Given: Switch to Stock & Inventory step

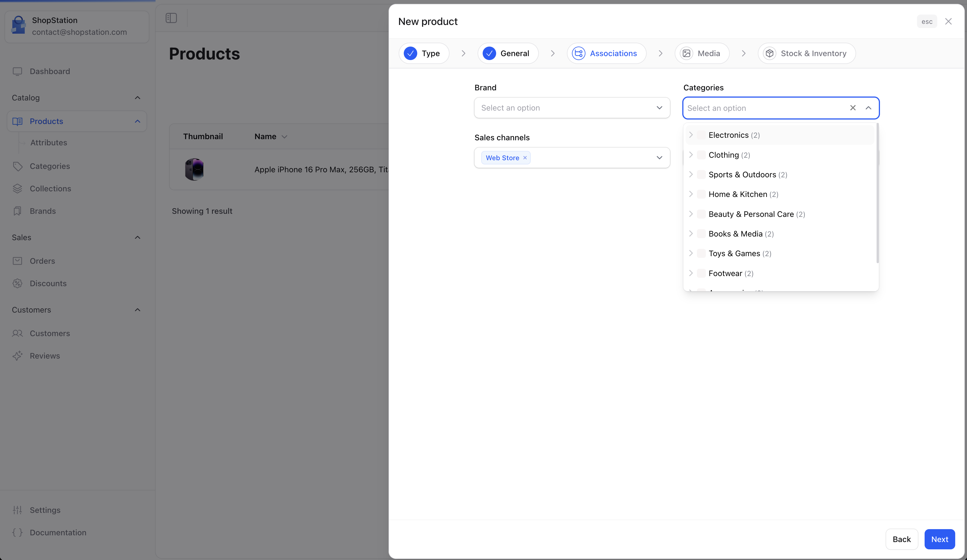Looking at the screenshot, I should pyautogui.click(x=806, y=53).
